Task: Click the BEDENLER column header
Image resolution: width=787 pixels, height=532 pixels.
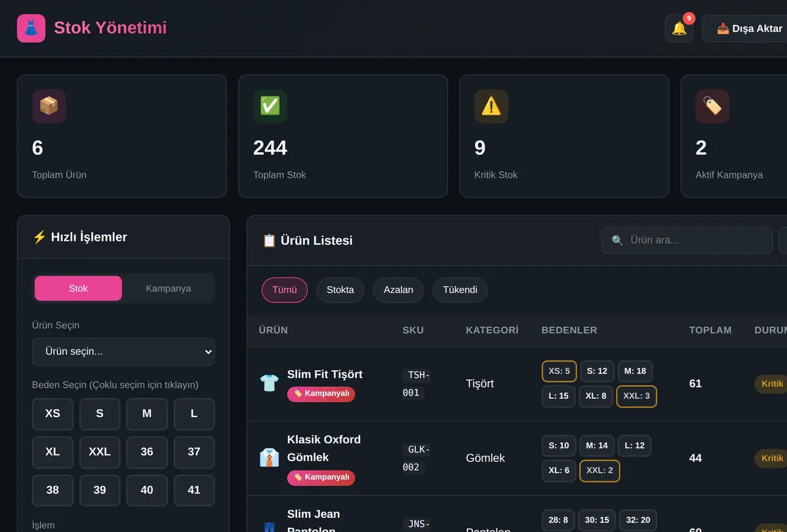Action: click(x=569, y=330)
